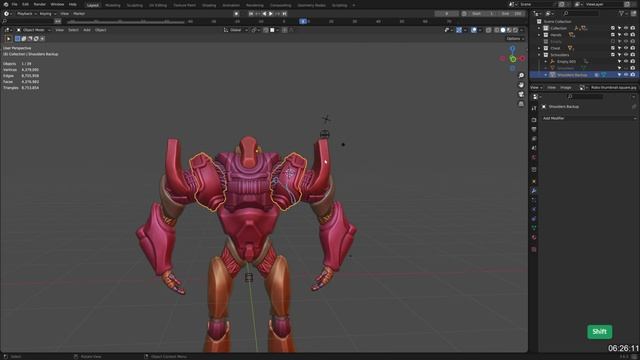Open the Add Modifier dropdown

(x=589, y=118)
